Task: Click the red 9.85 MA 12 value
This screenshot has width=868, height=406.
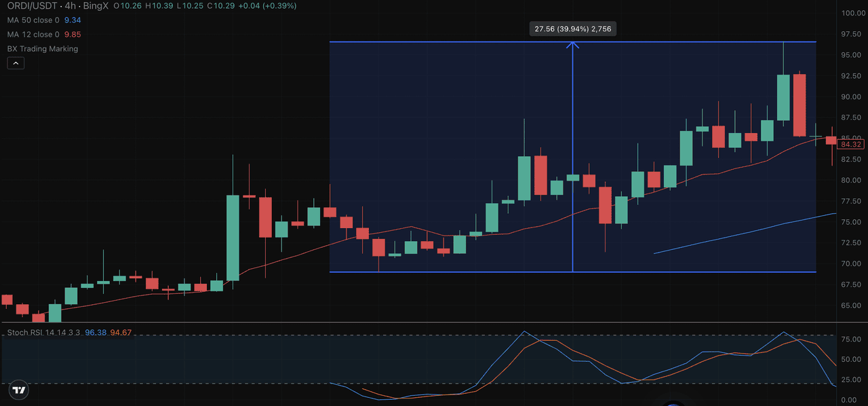Action: (72, 34)
